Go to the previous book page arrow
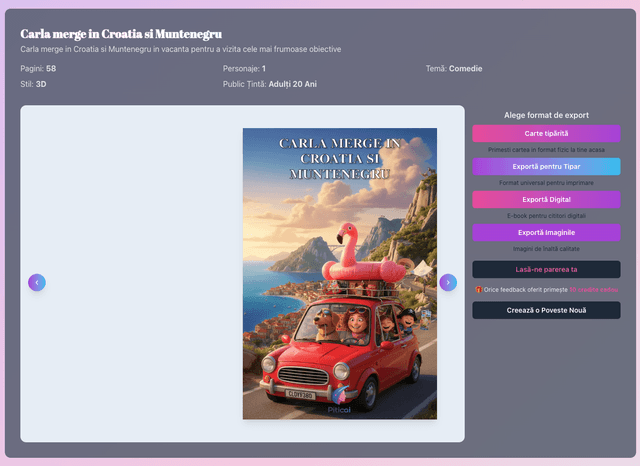 pyautogui.click(x=37, y=282)
